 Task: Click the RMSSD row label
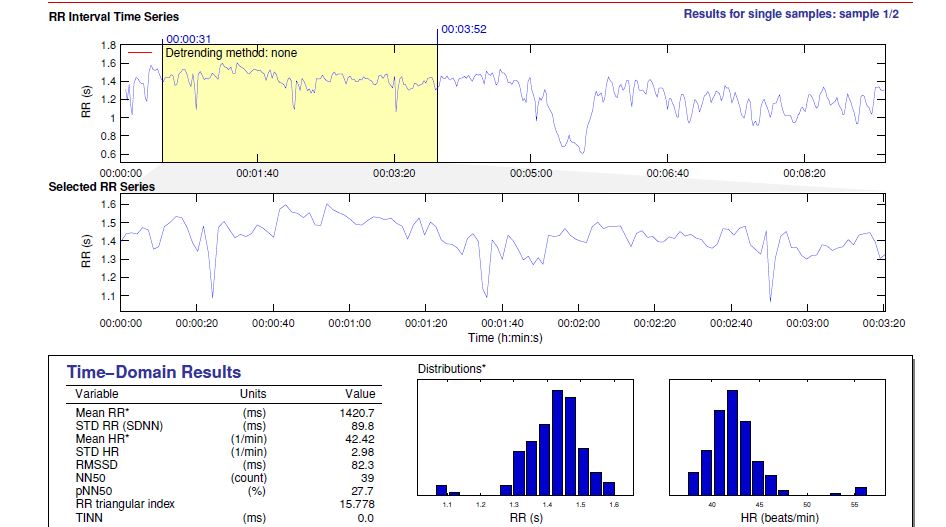[97, 465]
